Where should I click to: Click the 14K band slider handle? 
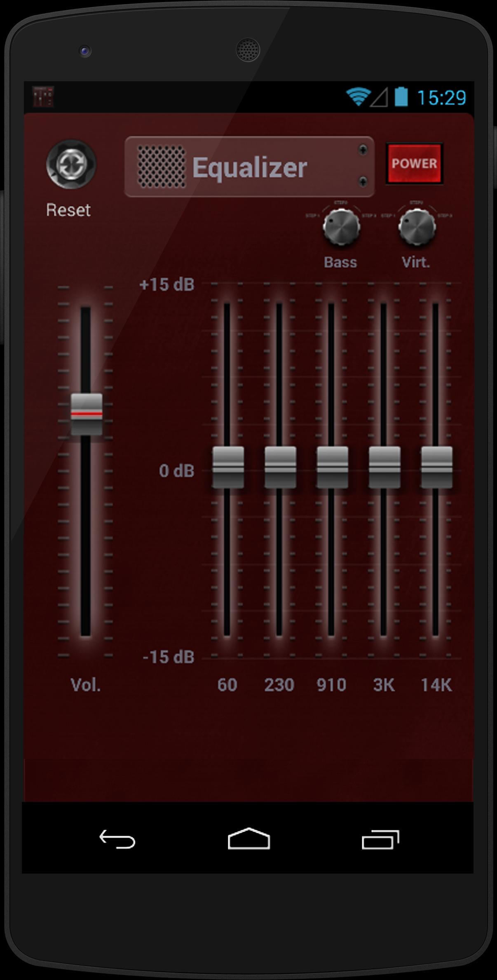[436, 467]
